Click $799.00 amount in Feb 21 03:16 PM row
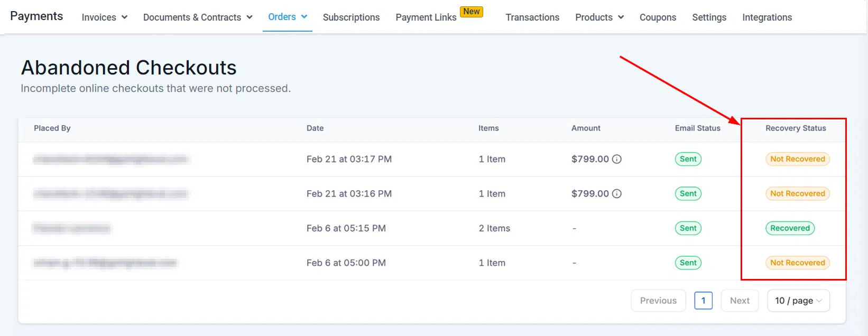Screen dimensions: 868x336 click(590, 194)
